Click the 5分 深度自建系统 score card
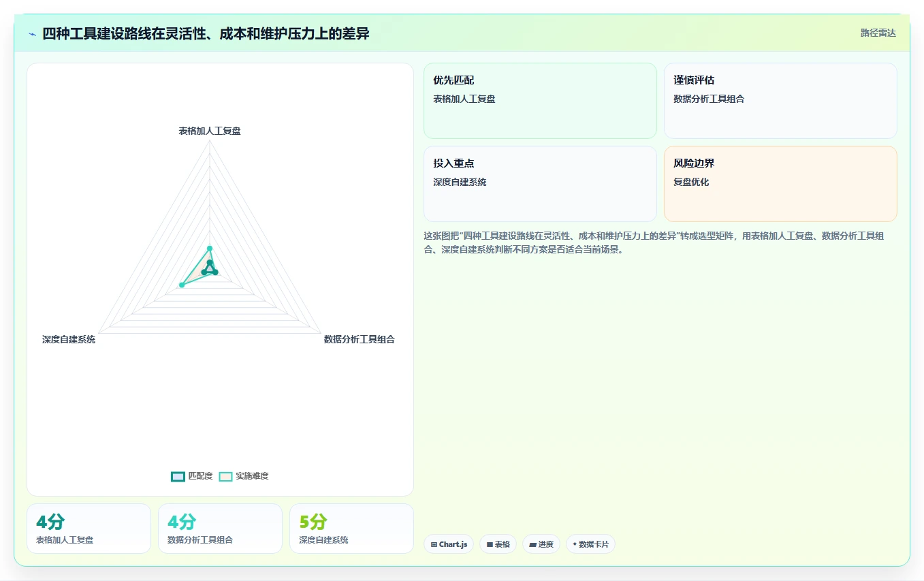The height and width of the screenshot is (581, 924). tap(351, 529)
